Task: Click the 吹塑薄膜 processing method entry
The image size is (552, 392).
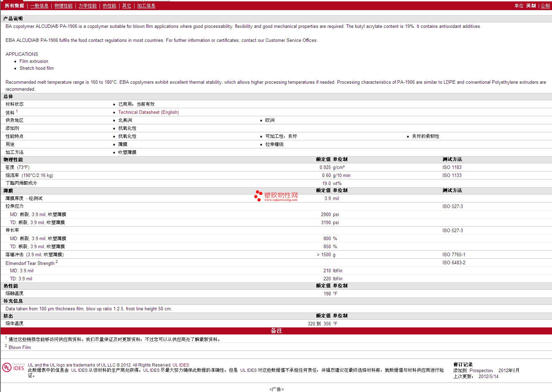Action: point(127,153)
